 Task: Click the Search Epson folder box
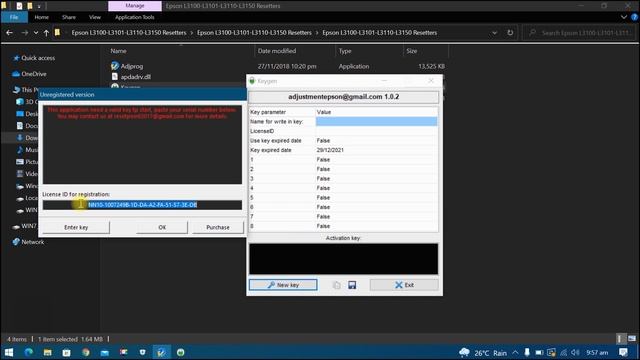coord(580,33)
